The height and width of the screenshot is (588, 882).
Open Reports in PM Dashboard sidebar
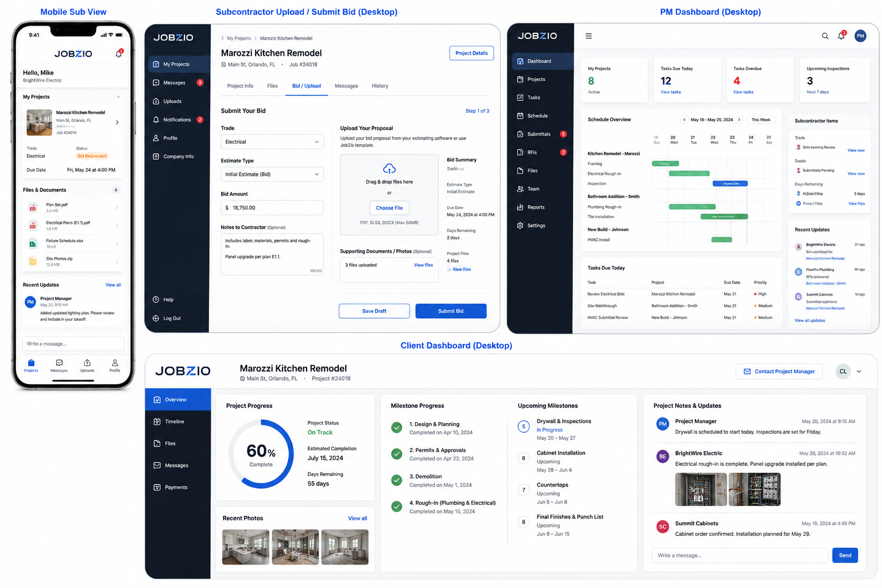543,207
